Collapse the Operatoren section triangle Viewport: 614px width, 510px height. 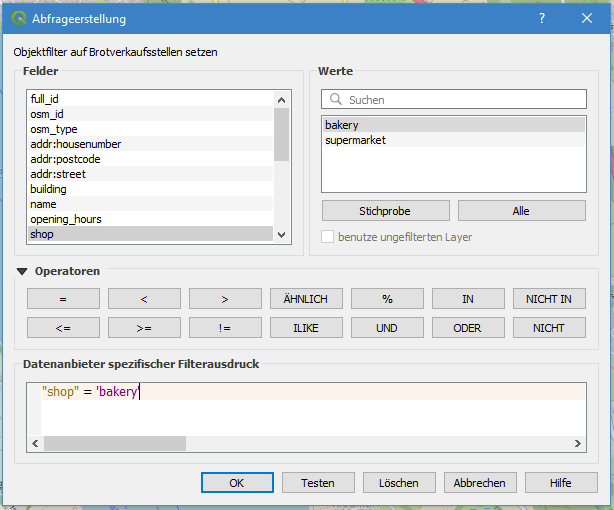(x=22, y=271)
